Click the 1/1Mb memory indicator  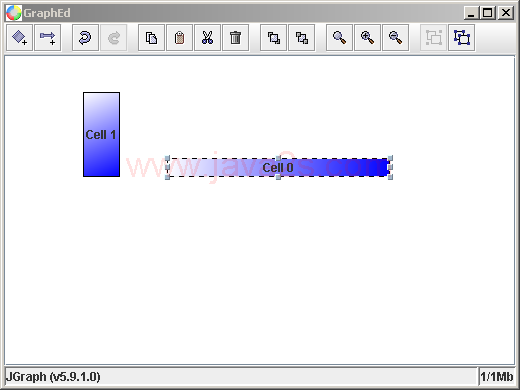tap(496, 377)
